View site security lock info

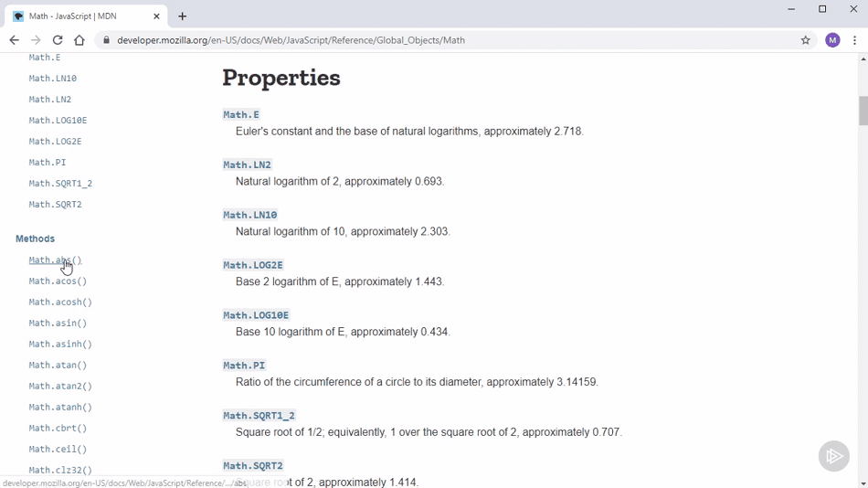point(106,40)
